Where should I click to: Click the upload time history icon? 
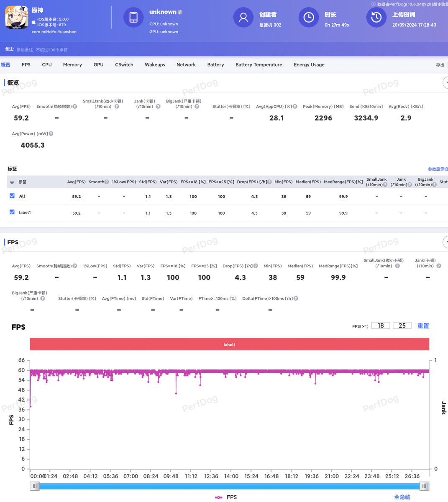(376, 18)
